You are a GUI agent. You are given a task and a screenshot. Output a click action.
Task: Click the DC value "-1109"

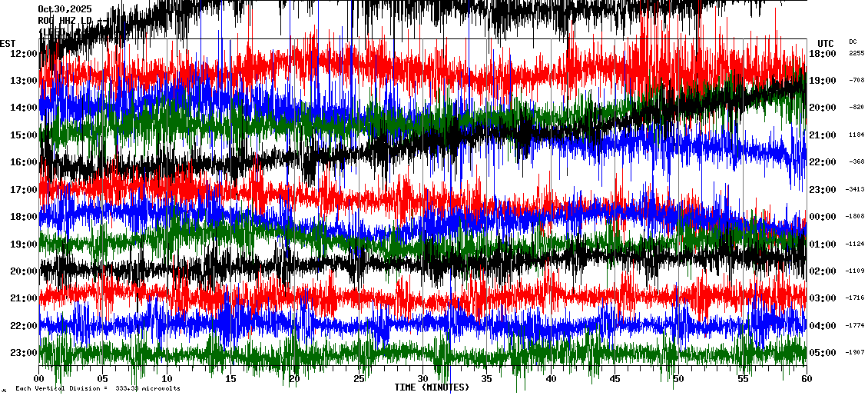pos(855,271)
